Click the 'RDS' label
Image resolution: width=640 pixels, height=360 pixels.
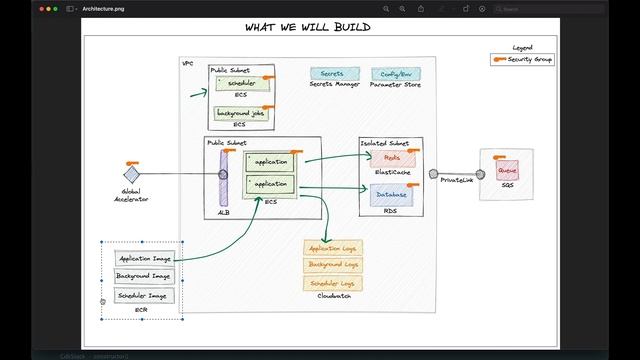(x=390, y=211)
